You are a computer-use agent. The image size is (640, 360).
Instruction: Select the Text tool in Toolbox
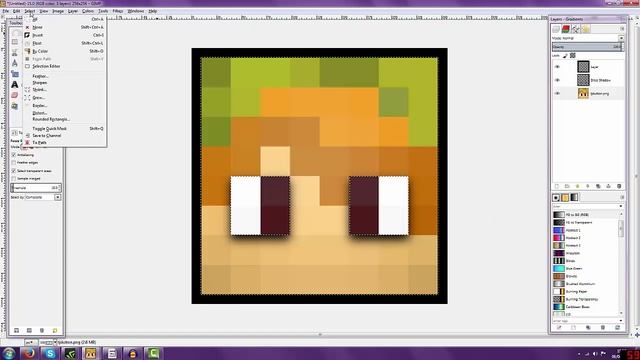[x=15, y=84]
